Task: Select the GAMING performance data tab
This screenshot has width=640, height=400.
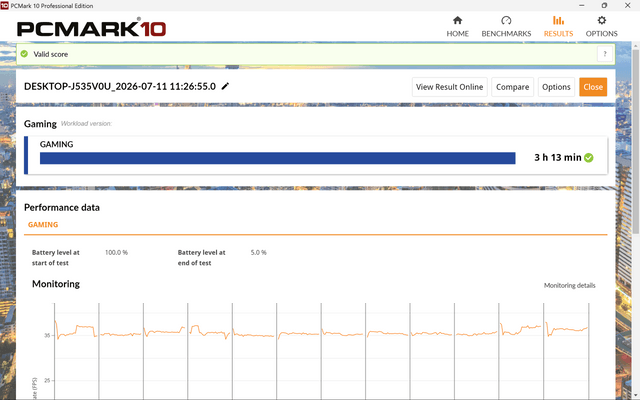Action: click(x=43, y=224)
